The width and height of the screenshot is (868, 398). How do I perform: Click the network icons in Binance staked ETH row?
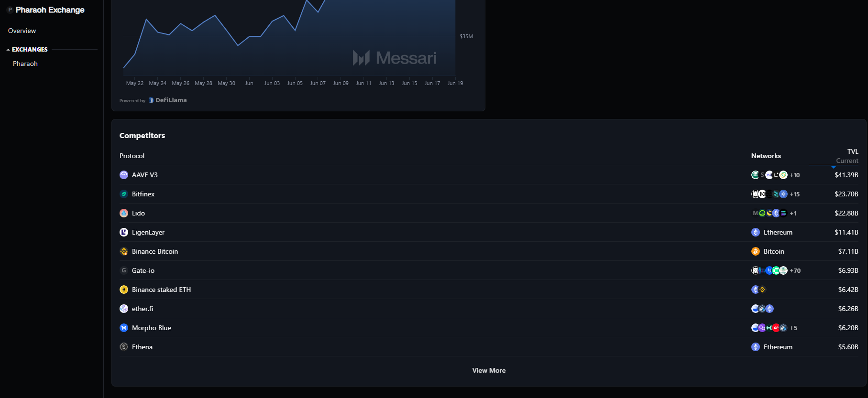click(x=759, y=290)
